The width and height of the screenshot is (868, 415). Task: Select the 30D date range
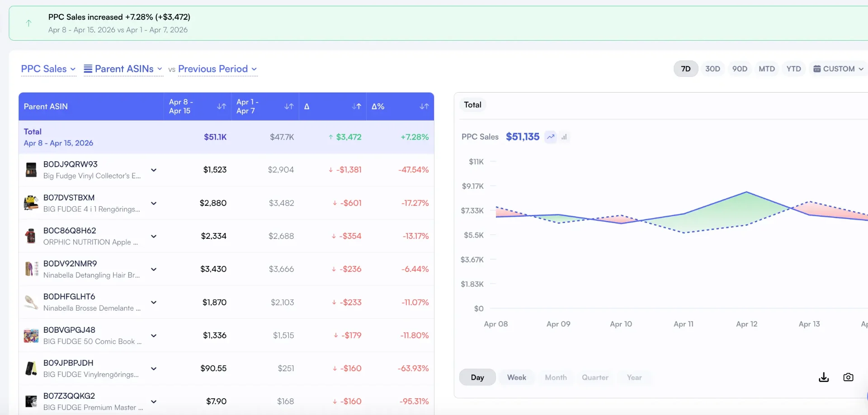(x=712, y=69)
